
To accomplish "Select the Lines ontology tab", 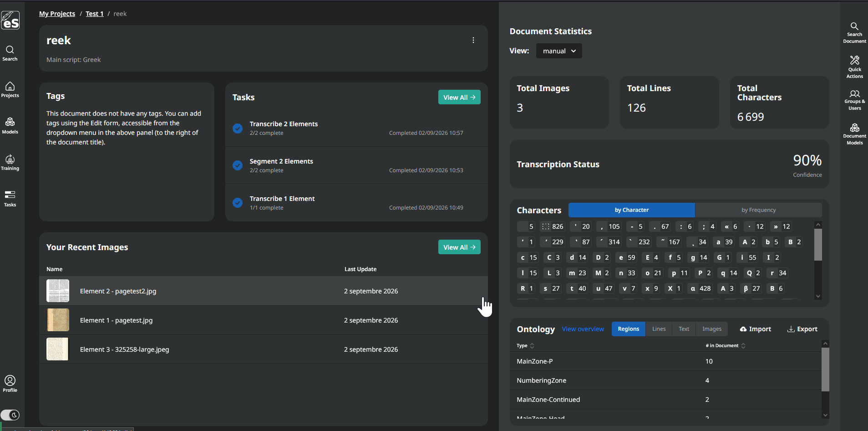I will click(659, 329).
